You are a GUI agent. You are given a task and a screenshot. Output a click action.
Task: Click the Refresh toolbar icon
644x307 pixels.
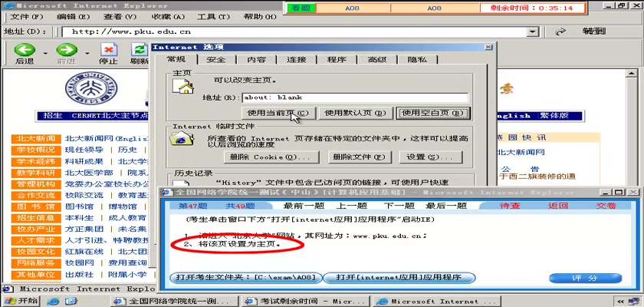coord(140,50)
